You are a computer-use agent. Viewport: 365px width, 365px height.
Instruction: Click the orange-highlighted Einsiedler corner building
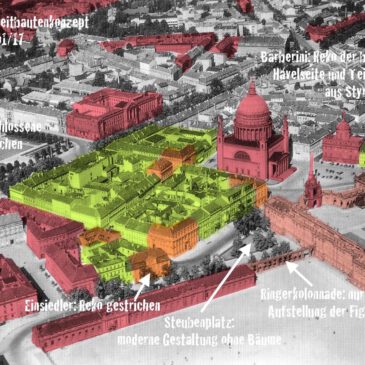click(149, 264)
